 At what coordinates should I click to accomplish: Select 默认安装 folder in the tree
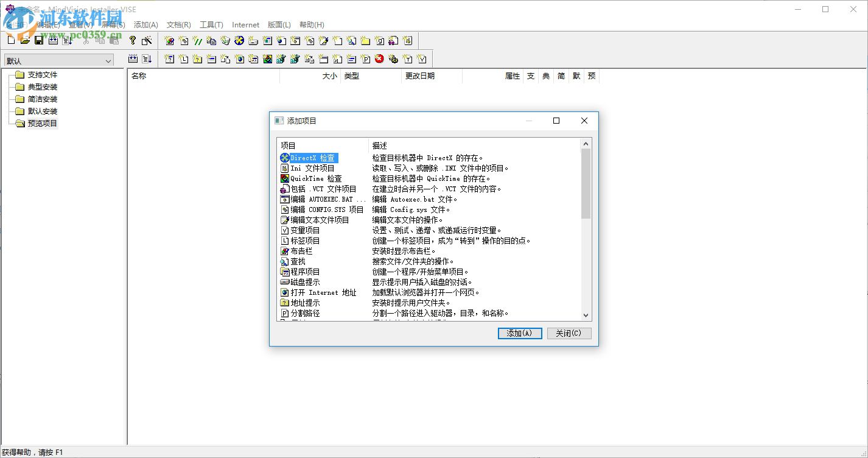(x=43, y=111)
